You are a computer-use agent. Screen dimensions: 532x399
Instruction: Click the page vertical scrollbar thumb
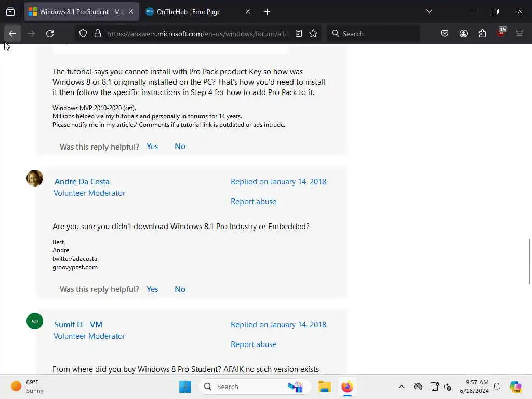click(x=529, y=261)
